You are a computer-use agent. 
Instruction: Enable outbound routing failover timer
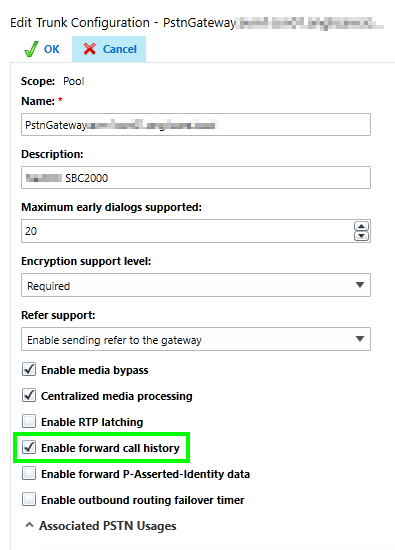pos(29,499)
